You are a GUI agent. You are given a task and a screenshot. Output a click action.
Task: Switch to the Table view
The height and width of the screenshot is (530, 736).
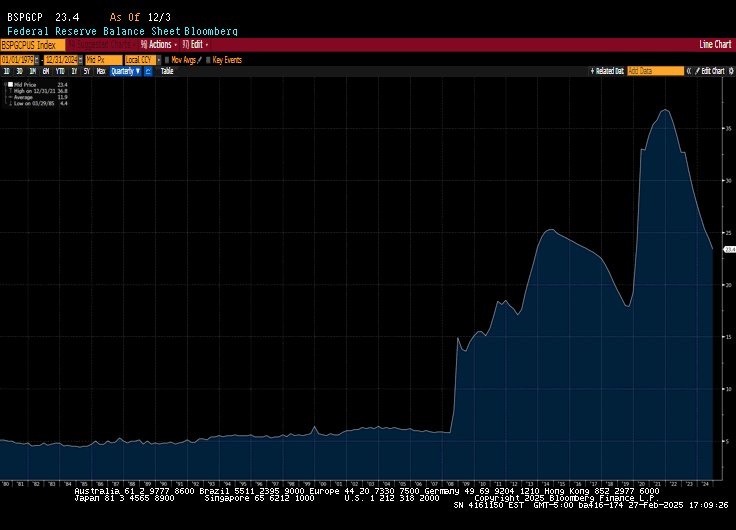(x=167, y=71)
